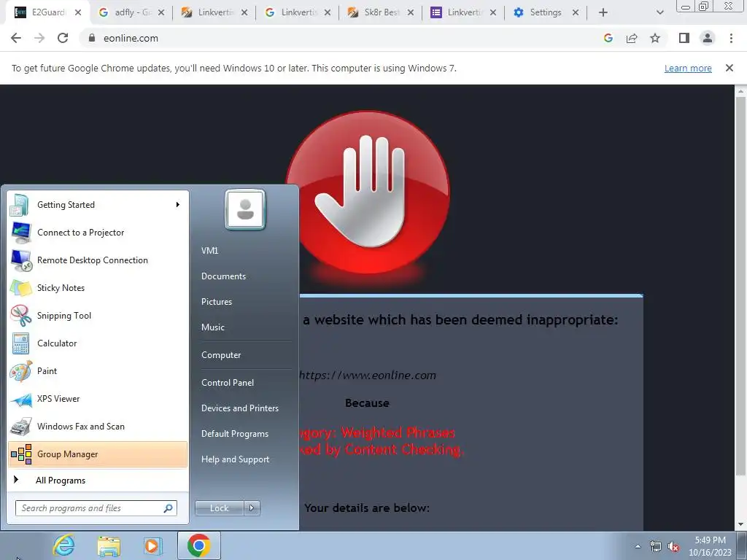Click Chrome icon in taskbar
This screenshot has width=747, height=560.
(198, 545)
